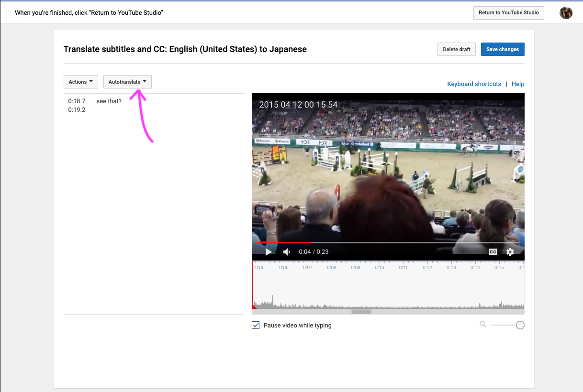Click the waveform horizontal scrollbar thumb
The width and height of the screenshot is (583, 392).
[361, 312]
